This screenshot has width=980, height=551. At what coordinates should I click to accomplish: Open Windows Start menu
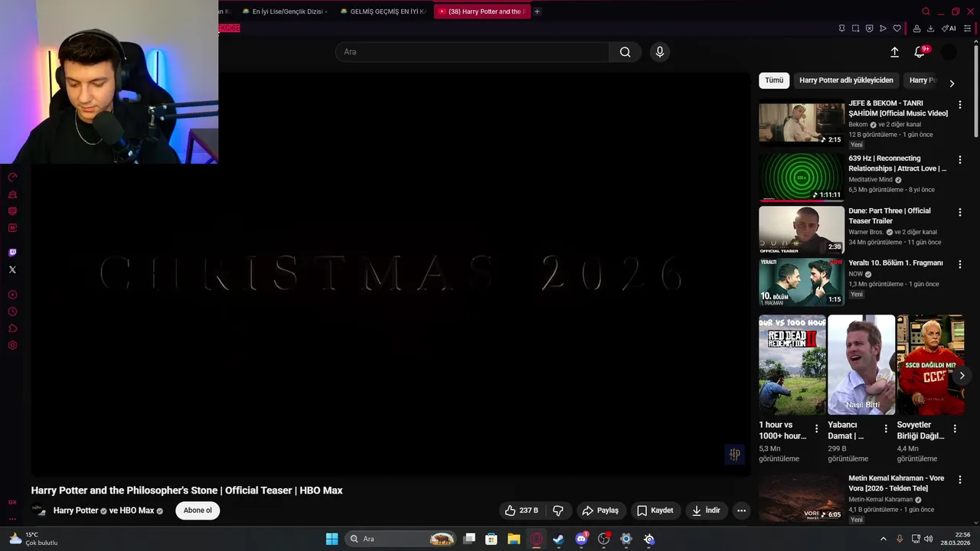(332, 539)
